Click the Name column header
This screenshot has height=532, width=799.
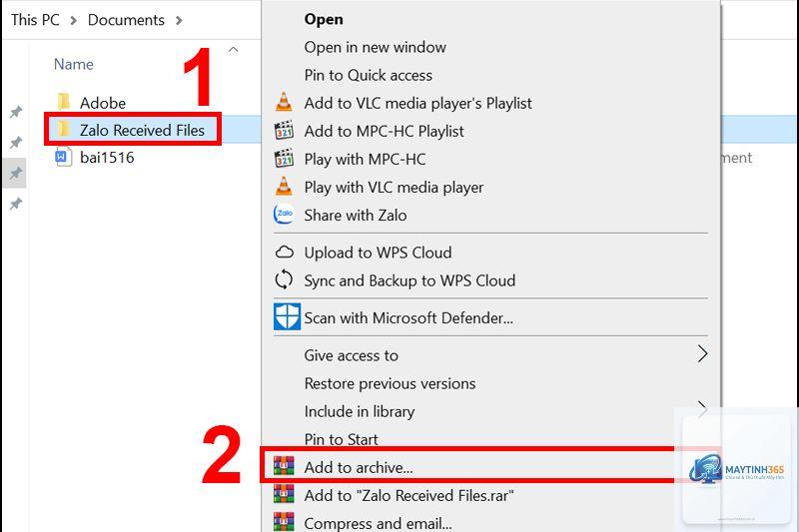click(73, 64)
